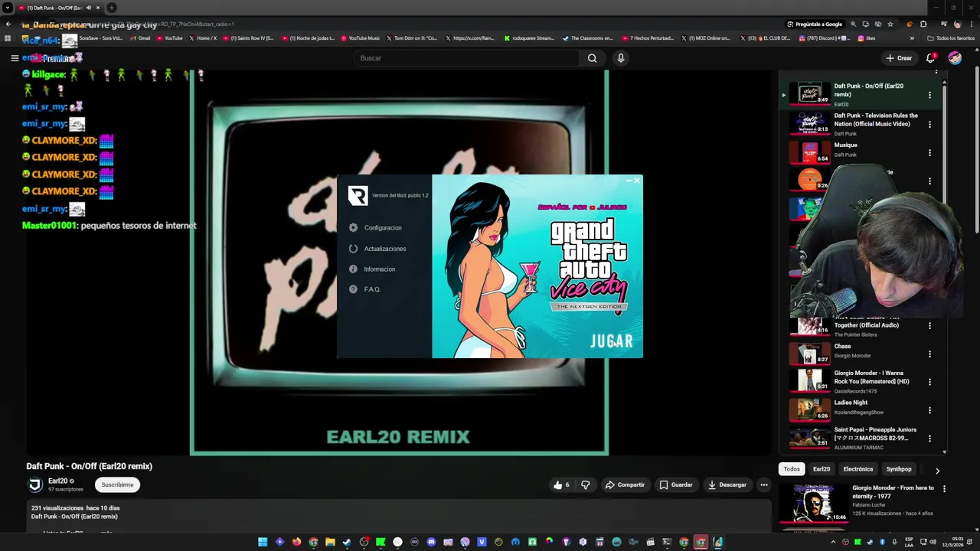Click the F.A.Q. question mark icon
Viewport: 980px width, 551px height.
pyautogui.click(x=353, y=289)
